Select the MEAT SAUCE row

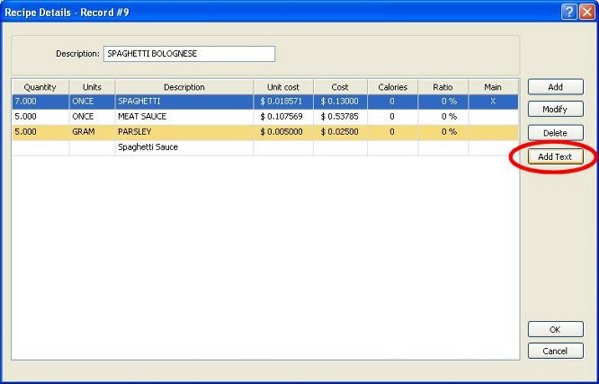(x=265, y=117)
